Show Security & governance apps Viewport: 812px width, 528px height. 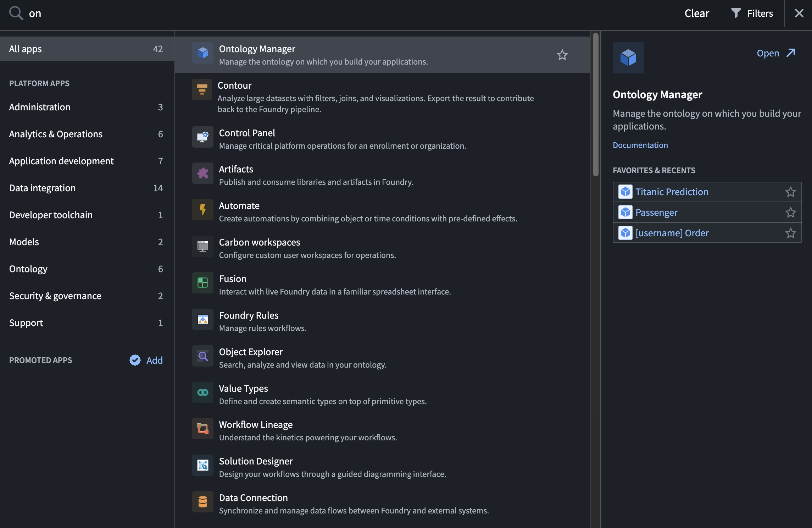(x=87, y=296)
